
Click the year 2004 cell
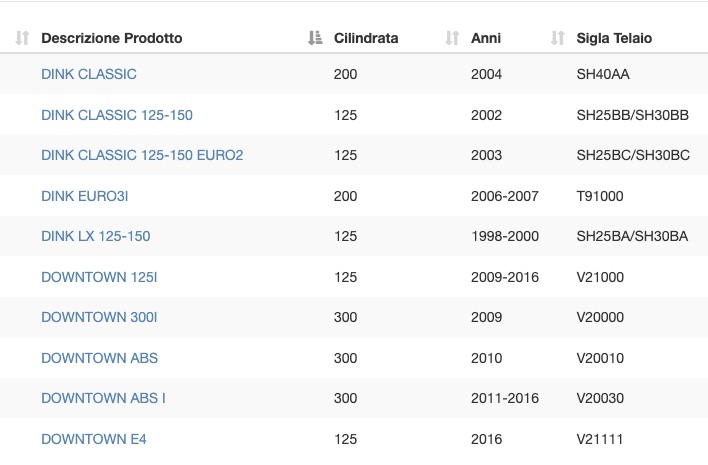tap(486, 74)
